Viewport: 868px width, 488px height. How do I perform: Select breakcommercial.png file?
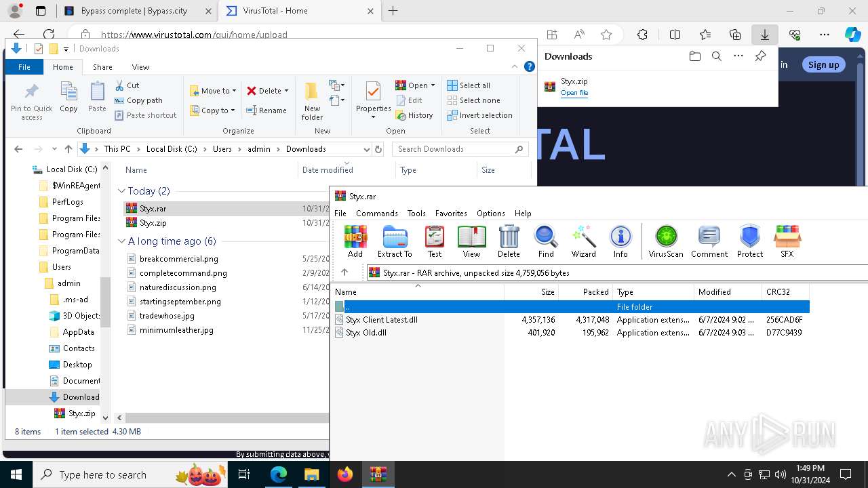click(179, 259)
